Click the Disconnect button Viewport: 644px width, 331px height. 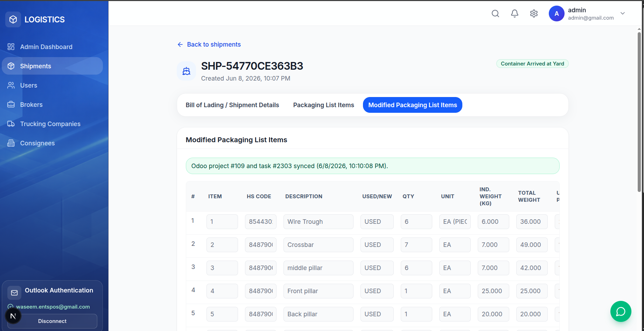tap(52, 321)
